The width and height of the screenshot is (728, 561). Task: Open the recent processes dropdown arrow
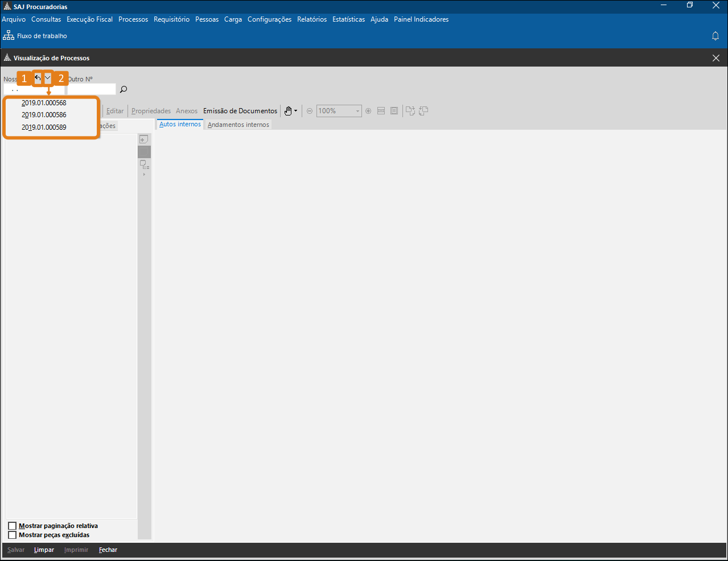48,78
